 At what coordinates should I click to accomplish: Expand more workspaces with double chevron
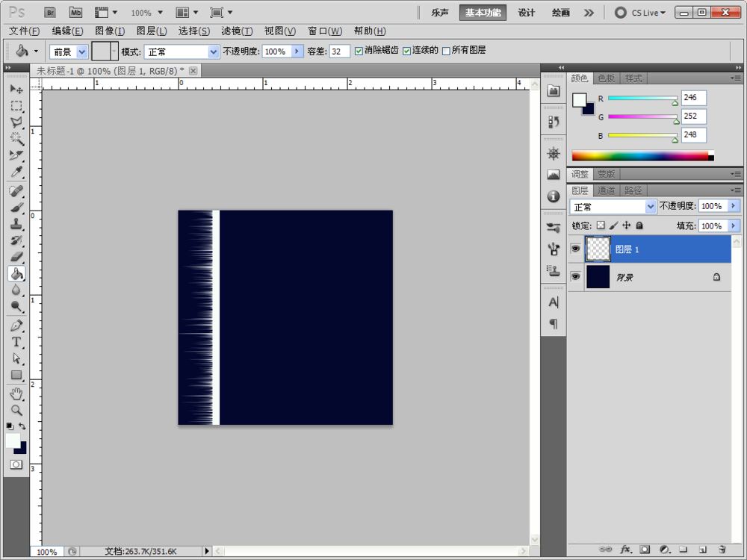pyautogui.click(x=589, y=13)
